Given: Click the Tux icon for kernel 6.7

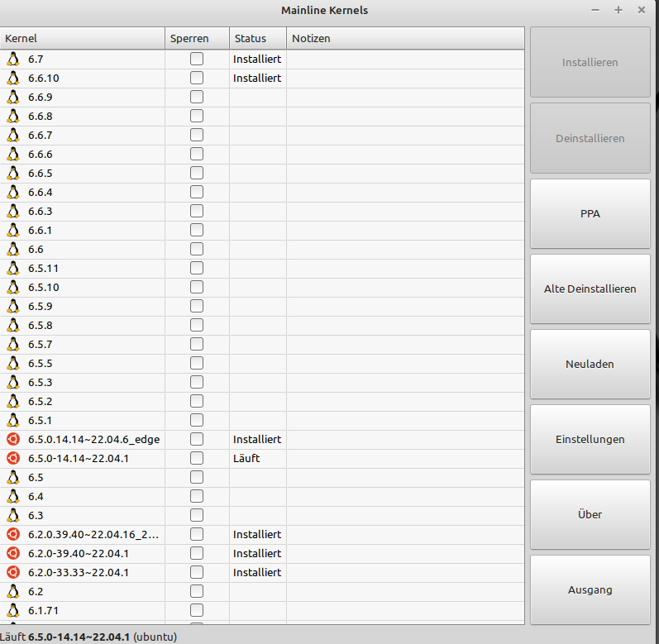Looking at the screenshot, I should [x=13, y=60].
